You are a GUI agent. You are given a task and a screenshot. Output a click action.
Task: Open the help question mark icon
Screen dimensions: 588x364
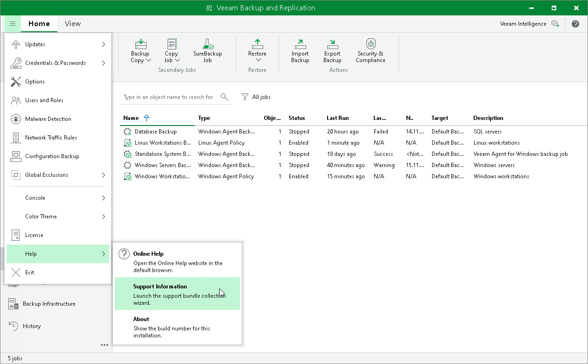tap(575, 23)
